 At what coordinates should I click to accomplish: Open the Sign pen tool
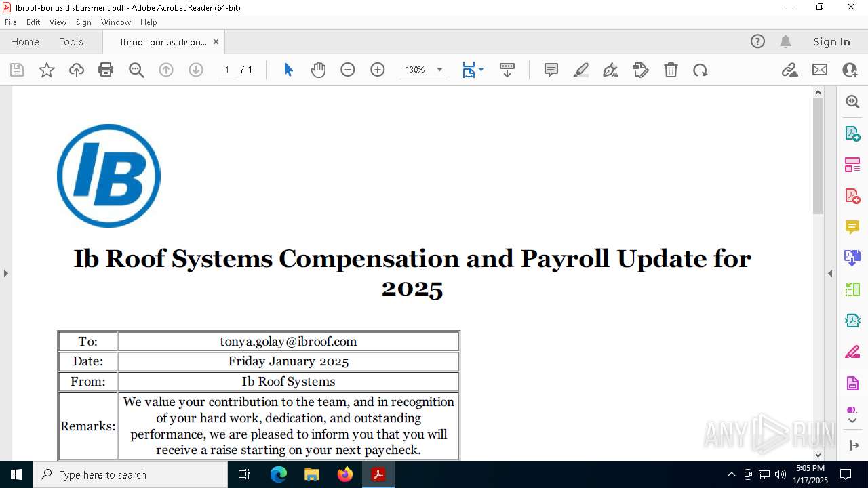click(611, 70)
